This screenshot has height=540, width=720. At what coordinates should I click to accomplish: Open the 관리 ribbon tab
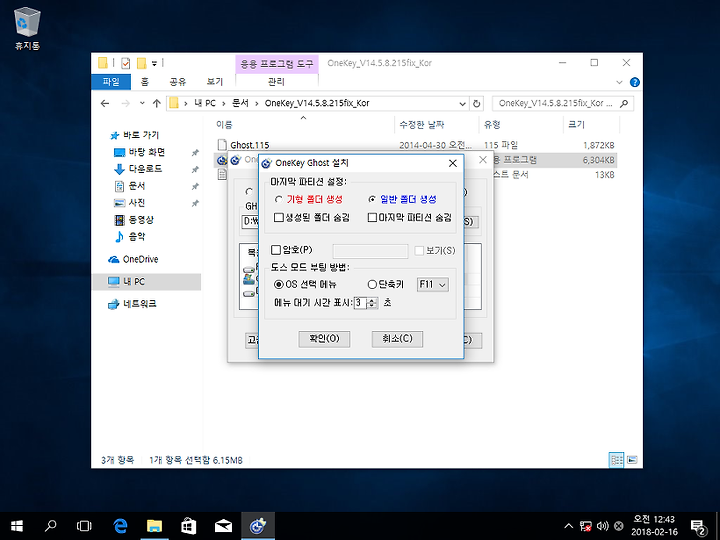coord(276,82)
